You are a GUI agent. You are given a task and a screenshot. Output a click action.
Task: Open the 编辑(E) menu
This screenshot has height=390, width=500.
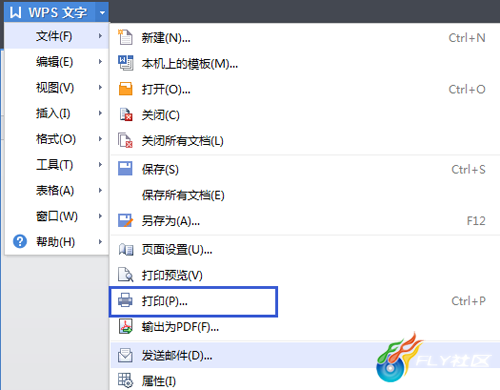(x=57, y=62)
